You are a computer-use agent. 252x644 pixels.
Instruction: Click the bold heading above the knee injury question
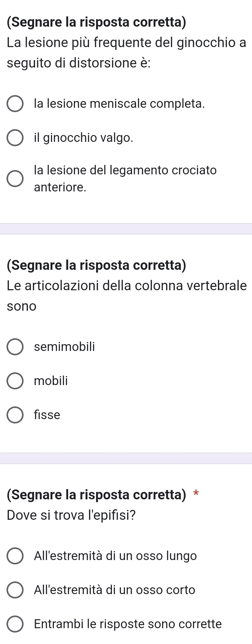[x=96, y=23]
